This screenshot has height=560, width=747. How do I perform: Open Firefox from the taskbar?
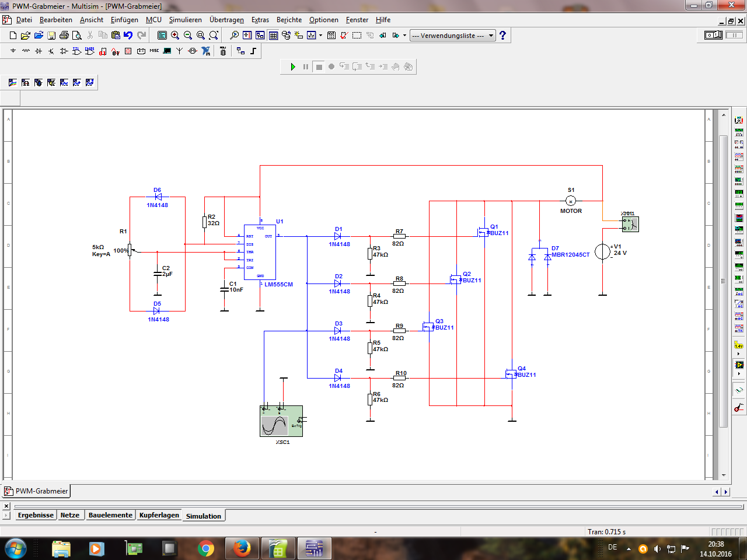coord(242,548)
